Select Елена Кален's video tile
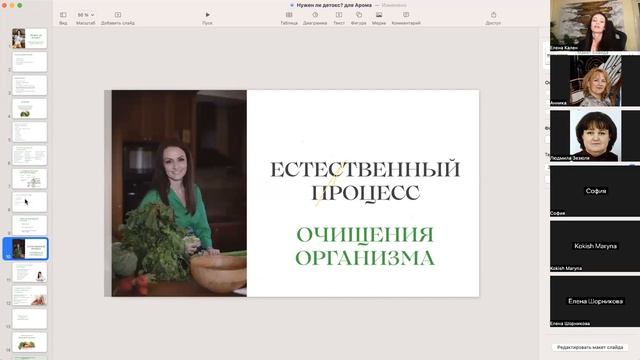 595,25
